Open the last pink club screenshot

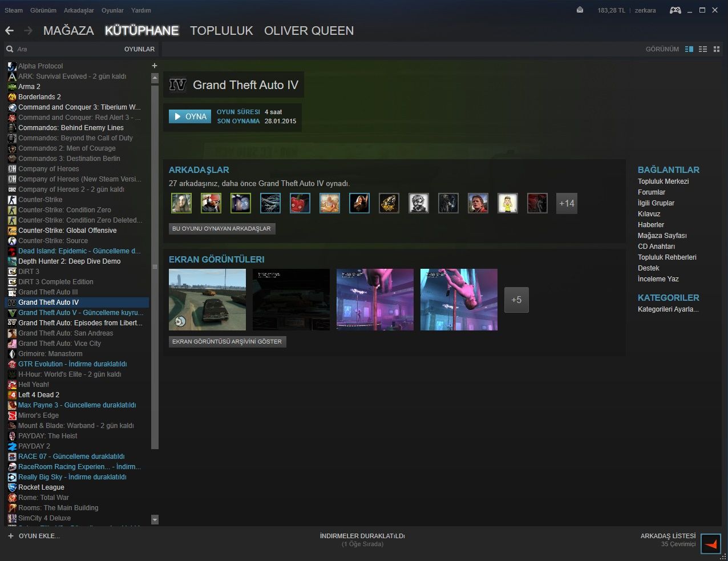pyautogui.click(x=459, y=300)
